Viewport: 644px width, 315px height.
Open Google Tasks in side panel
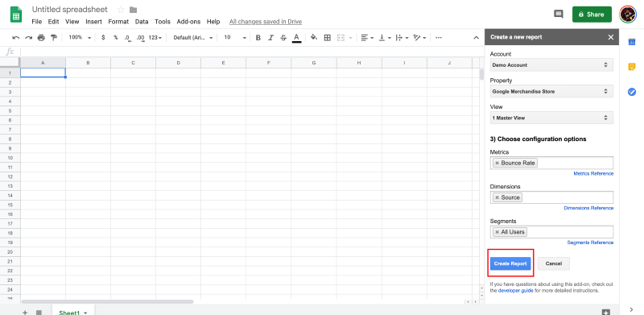click(632, 92)
